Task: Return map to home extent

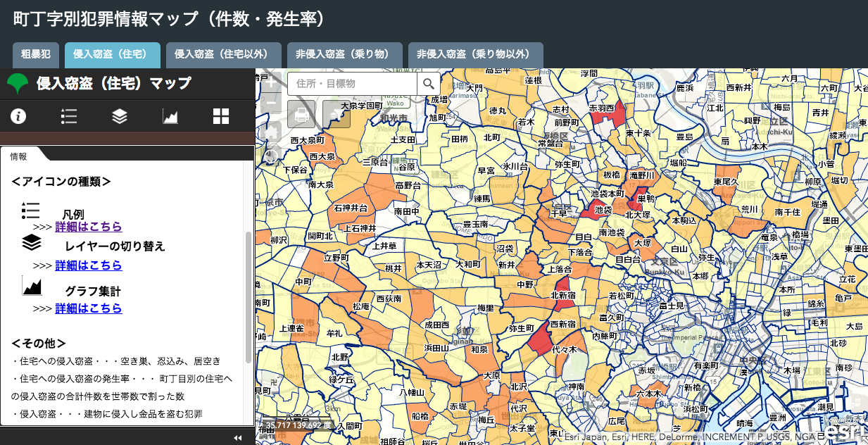Action: [271, 130]
